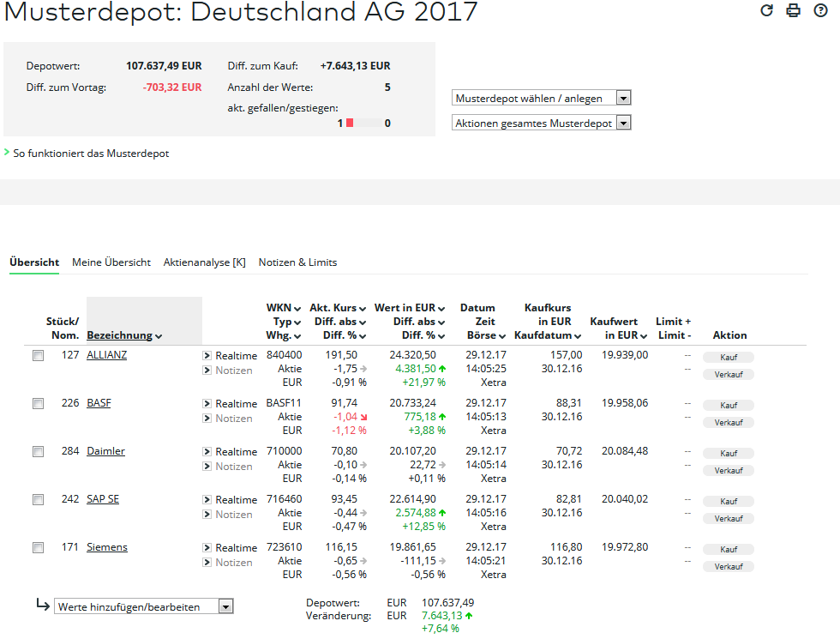Sort by Kaufdatum column header
840x639 pixels.
pos(548,335)
